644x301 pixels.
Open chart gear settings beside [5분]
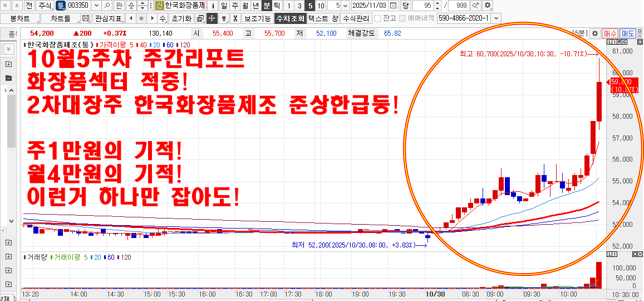click(594, 33)
